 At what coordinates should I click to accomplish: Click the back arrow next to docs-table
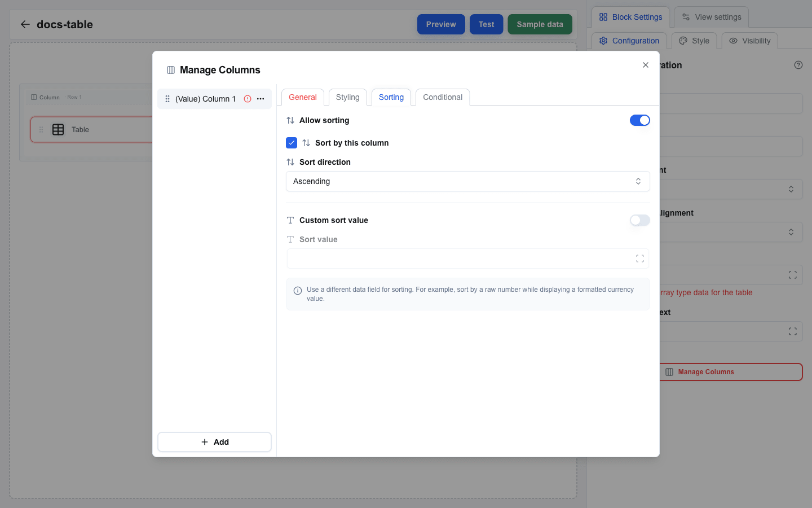pyautogui.click(x=25, y=24)
